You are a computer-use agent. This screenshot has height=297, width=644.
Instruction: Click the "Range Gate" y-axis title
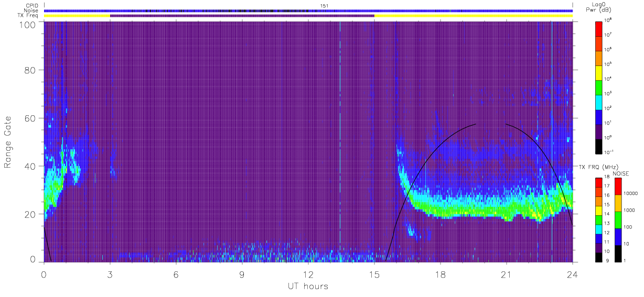(8, 142)
